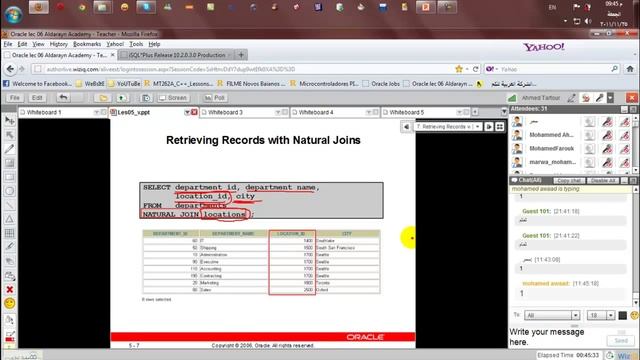Toggle webcam for MohamedFarouk attendee
640x360 pixels.
pos(589,149)
